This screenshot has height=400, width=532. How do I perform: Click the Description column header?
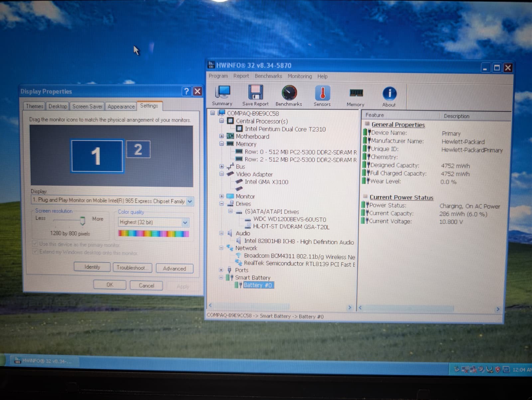click(x=475, y=116)
